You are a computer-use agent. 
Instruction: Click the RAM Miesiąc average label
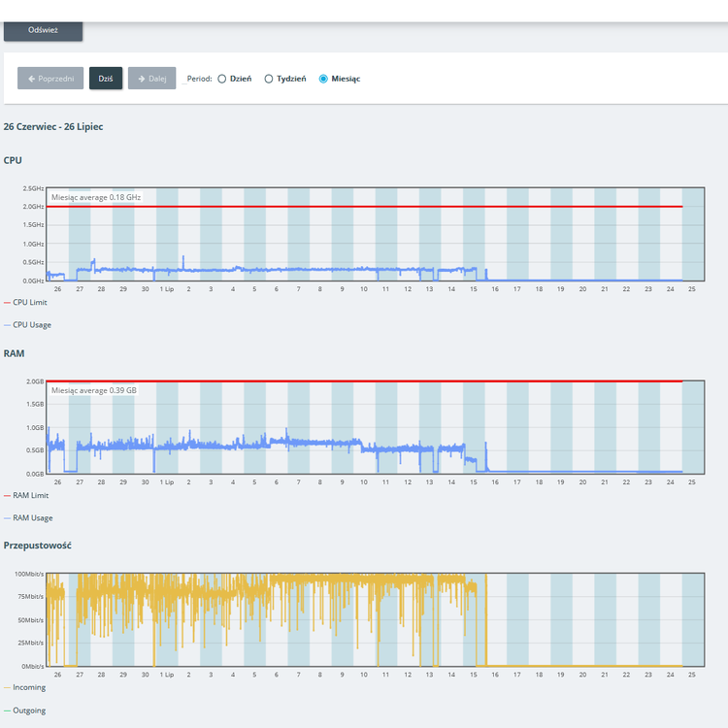click(94, 390)
